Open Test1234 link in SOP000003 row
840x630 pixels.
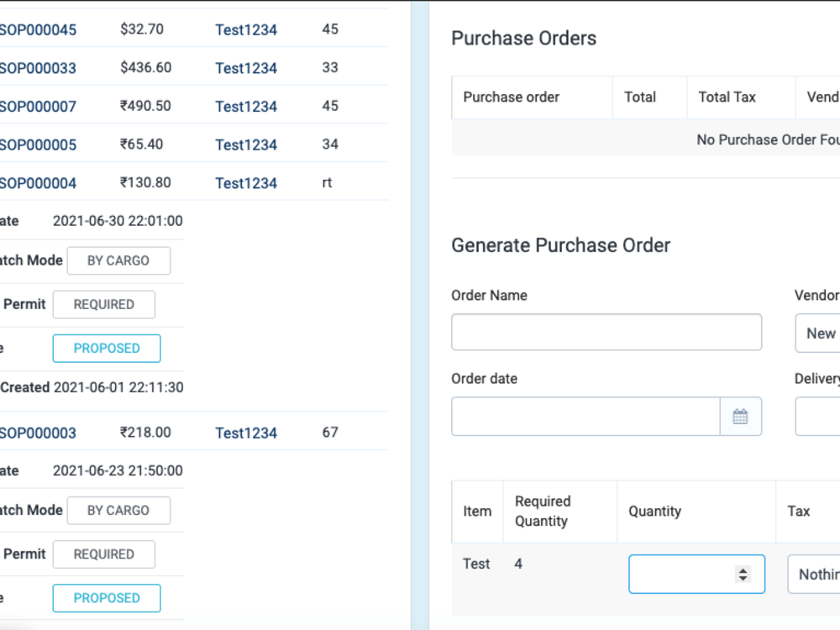pyautogui.click(x=246, y=433)
